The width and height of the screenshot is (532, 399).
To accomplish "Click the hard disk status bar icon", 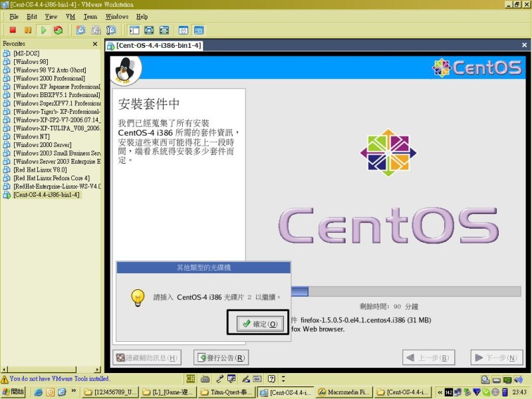I will pos(485,380).
